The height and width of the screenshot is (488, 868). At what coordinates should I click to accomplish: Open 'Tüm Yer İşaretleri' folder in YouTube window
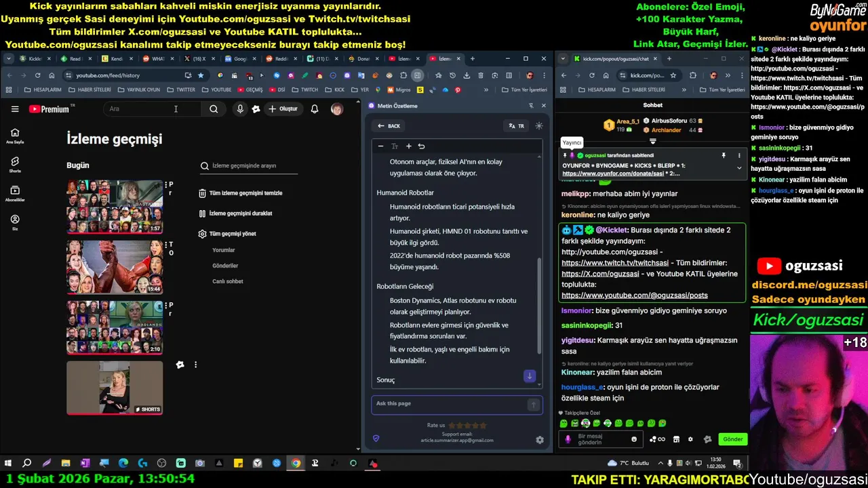pyautogui.click(x=524, y=89)
